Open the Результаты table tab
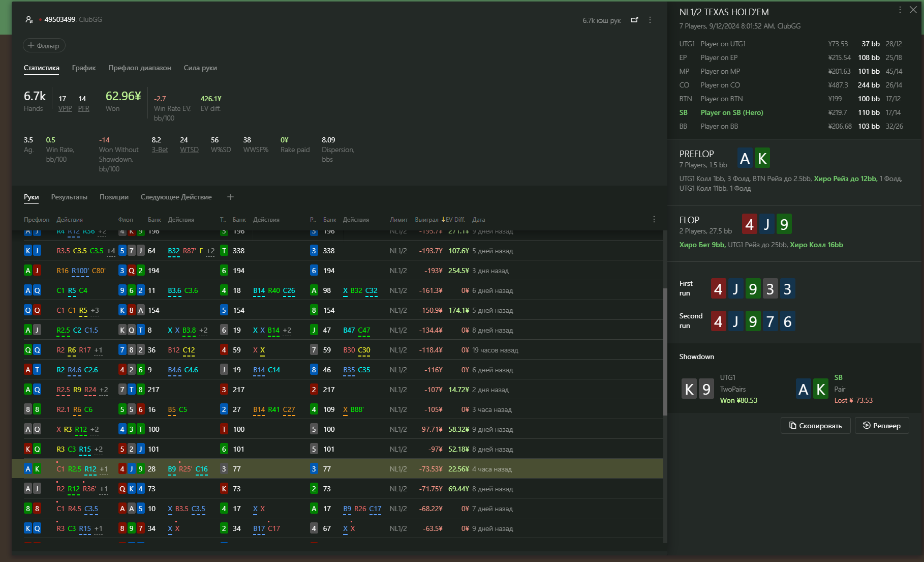924x562 pixels. (x=69, y=197)
